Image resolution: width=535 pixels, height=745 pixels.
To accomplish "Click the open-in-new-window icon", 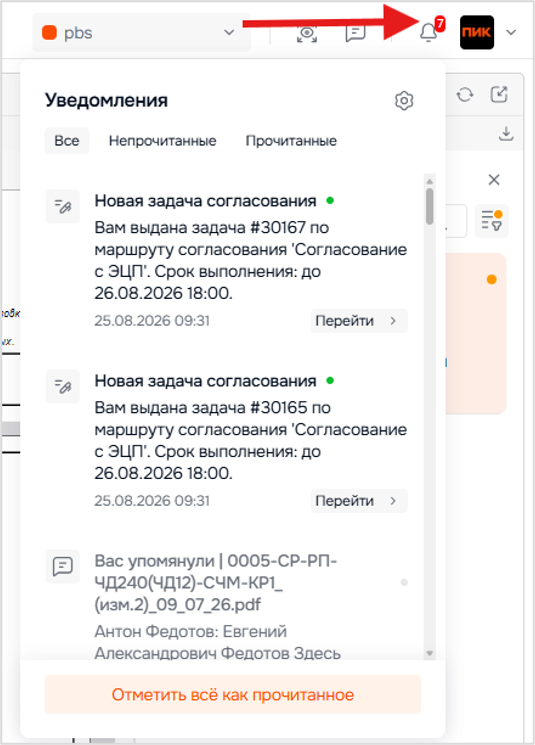I will point(499,94).
